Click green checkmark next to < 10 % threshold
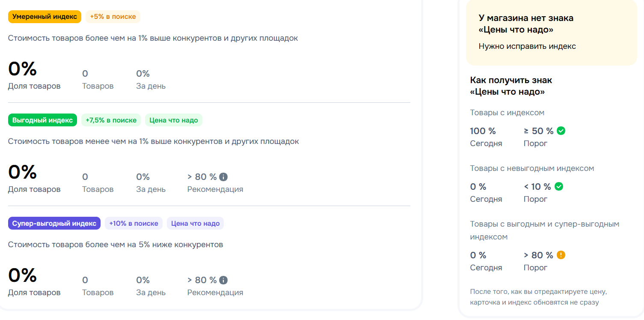 (559, 186)
